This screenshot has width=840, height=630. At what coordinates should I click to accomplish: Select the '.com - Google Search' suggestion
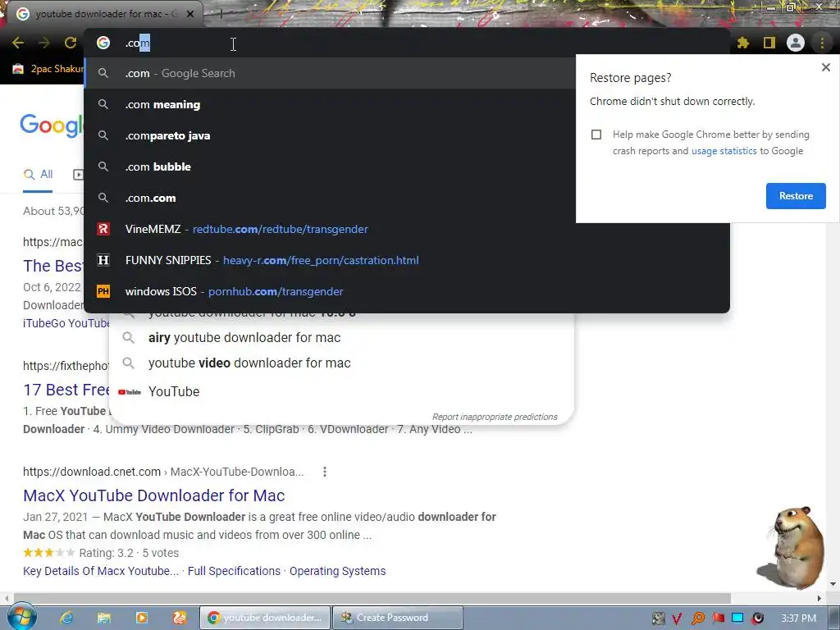(330, 73)
